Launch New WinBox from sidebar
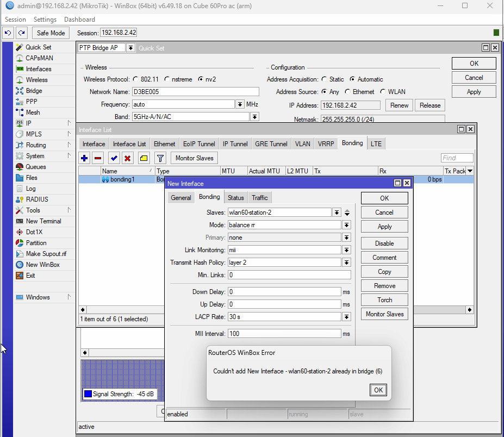504x437 pixels. tap(43, 265)
